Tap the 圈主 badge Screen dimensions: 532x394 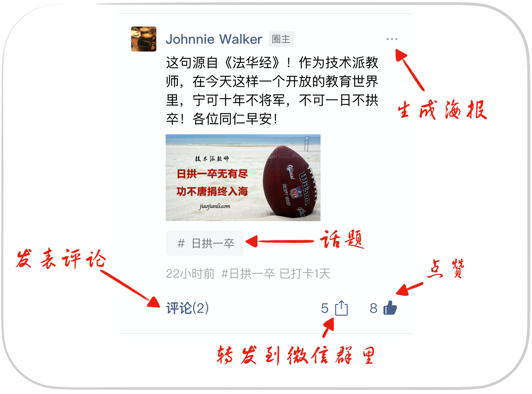tap(281, 39)
